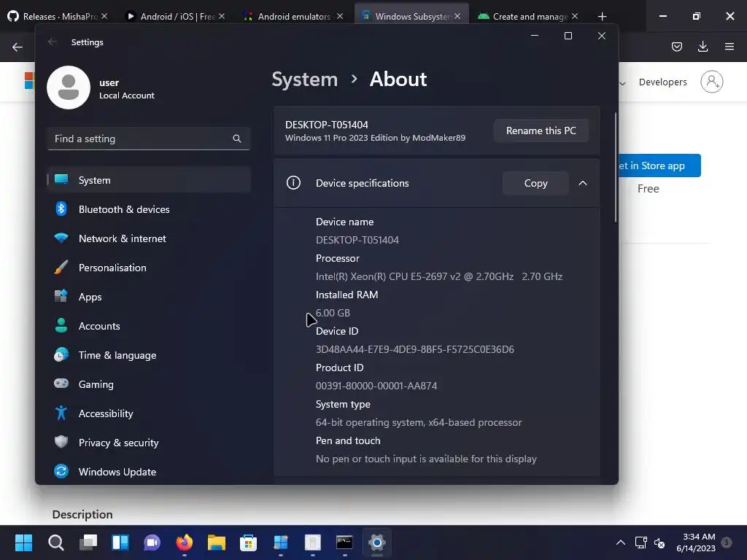Click the Gaming controller icon
This screenshot has width=747, height=560.
point(61,384)
